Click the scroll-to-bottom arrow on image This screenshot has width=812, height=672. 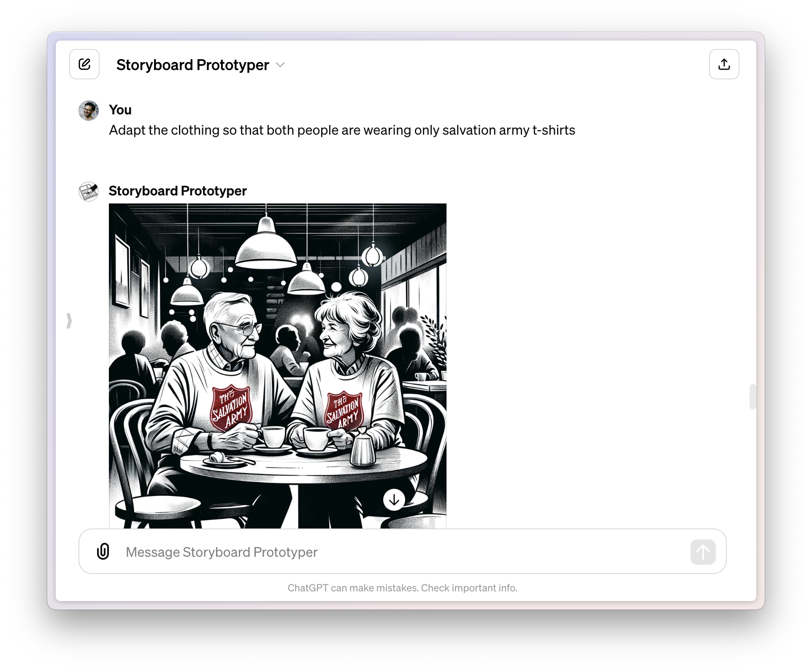tap(394, 500)
